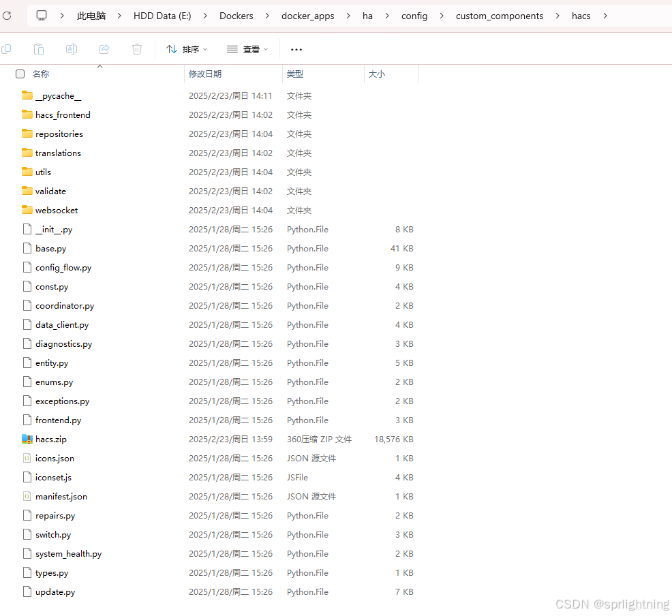The width and height of the screenshot is (672, 616).
Task: Click the base.py file icon
Action: [27, 248]
